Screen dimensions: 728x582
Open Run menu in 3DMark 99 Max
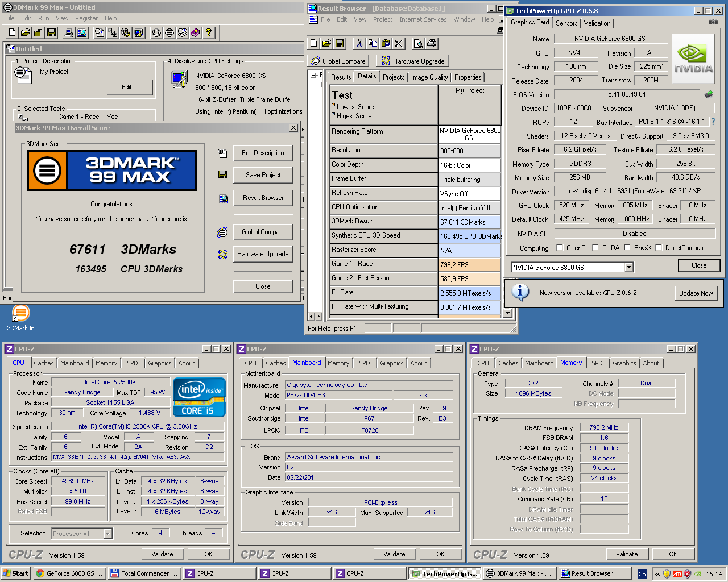click(43, 18)
